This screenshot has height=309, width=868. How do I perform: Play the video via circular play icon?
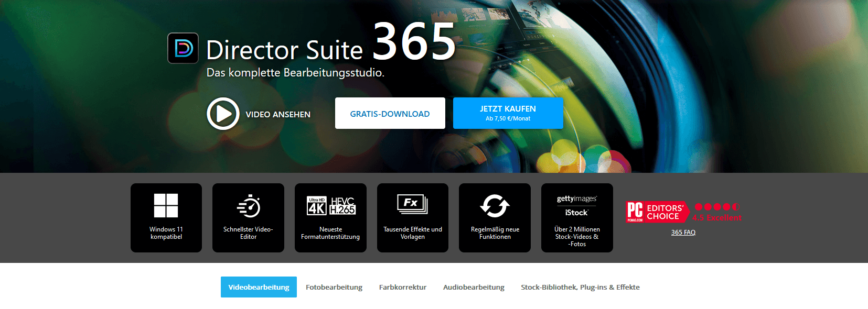223,114
